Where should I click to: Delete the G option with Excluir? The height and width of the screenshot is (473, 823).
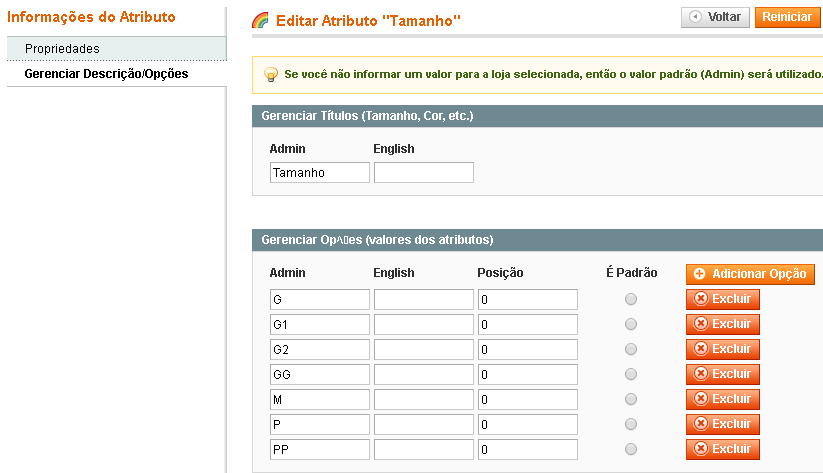point(722,299)
